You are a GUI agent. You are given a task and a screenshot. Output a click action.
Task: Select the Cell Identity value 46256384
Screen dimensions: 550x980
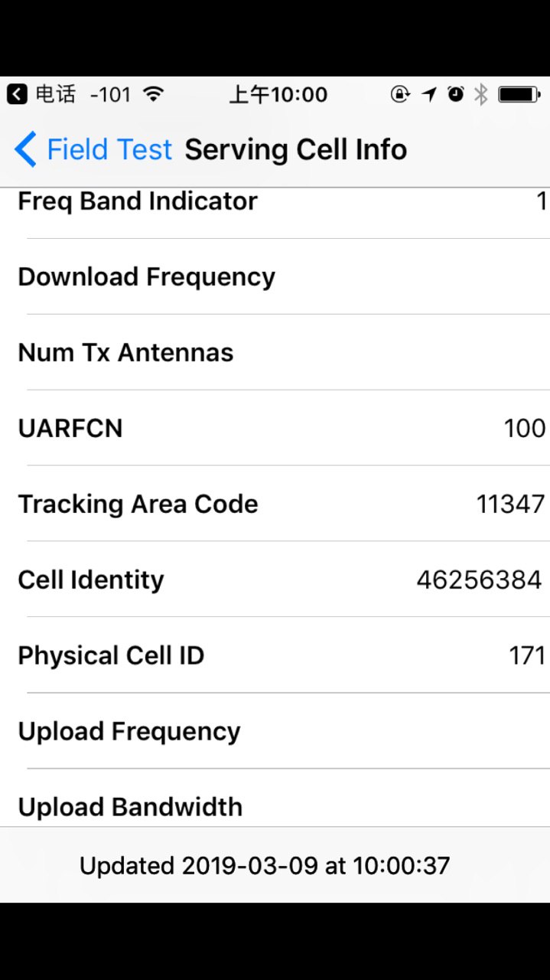point(479,580)
